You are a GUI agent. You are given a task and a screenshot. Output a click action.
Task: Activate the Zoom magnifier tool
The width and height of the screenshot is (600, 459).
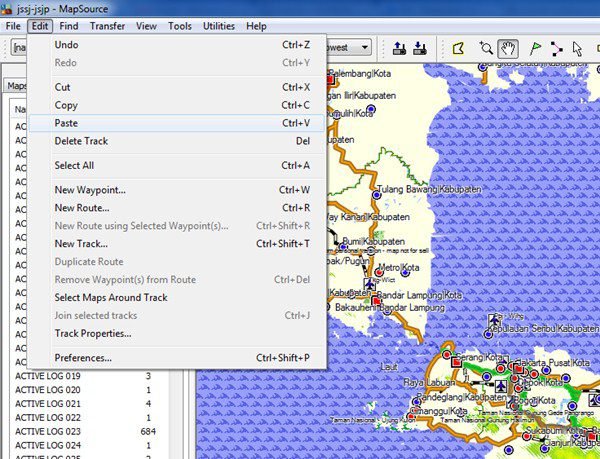click(487, 47)
